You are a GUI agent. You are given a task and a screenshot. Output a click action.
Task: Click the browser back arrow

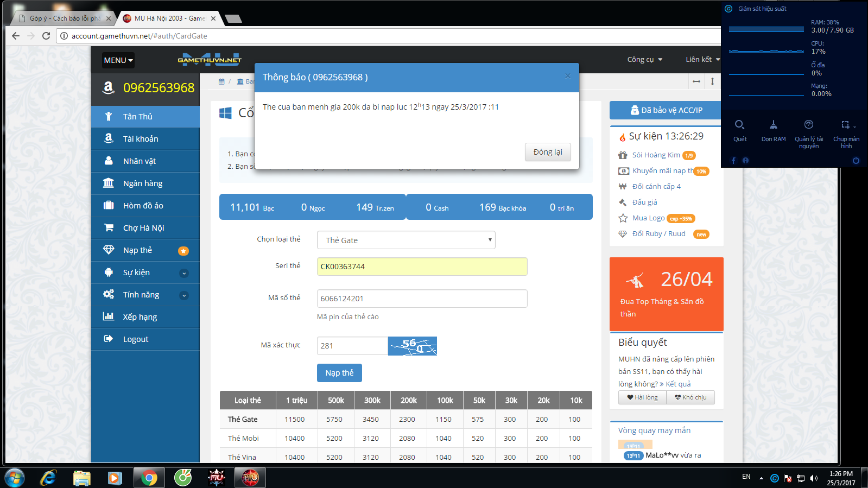(x=15, y=36)
